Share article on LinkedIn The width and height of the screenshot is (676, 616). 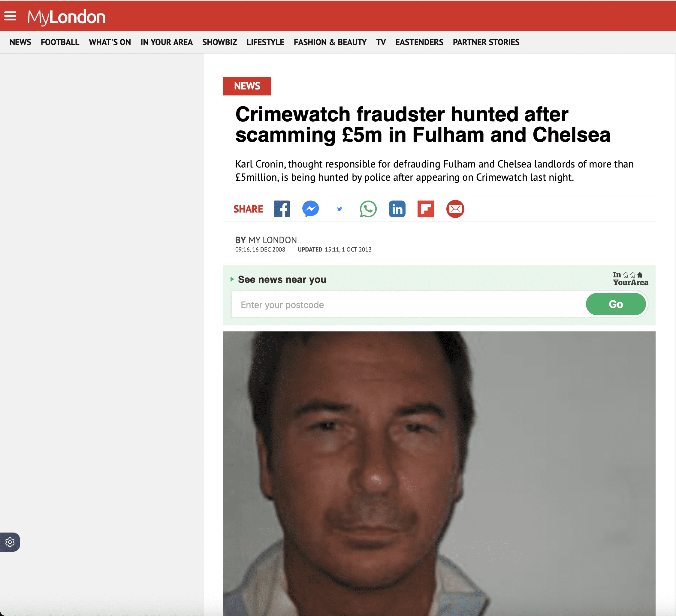(x=397, y=209)
